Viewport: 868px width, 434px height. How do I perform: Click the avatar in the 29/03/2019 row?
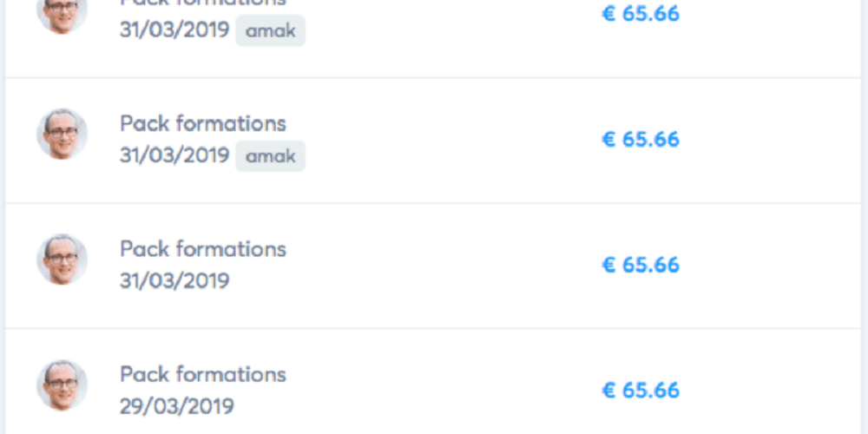pos(62,385)
